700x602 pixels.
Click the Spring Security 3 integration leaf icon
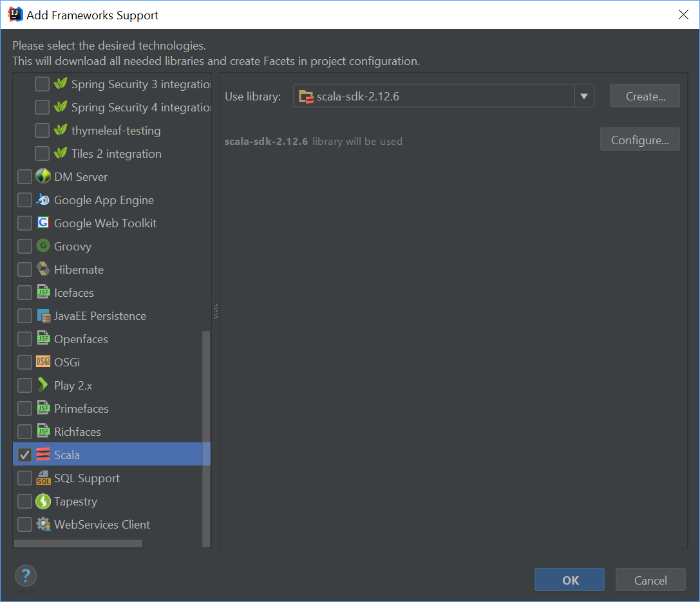click(61, 84)
